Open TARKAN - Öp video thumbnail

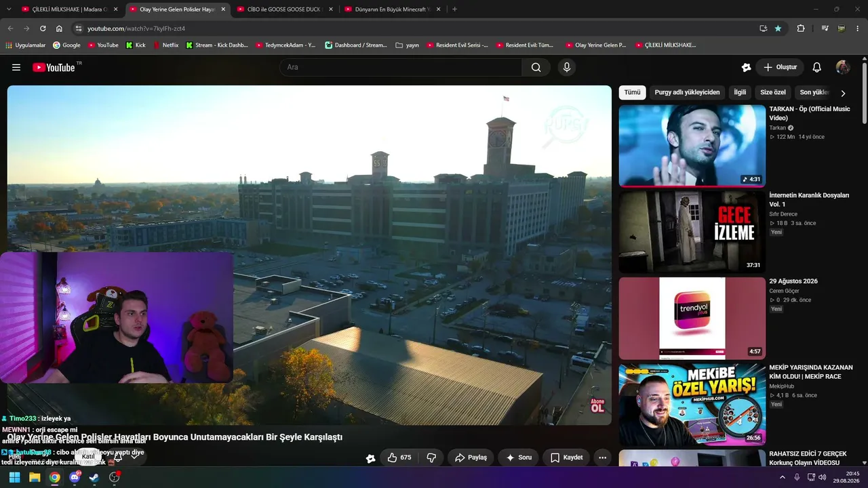click(x=692, y=145)
